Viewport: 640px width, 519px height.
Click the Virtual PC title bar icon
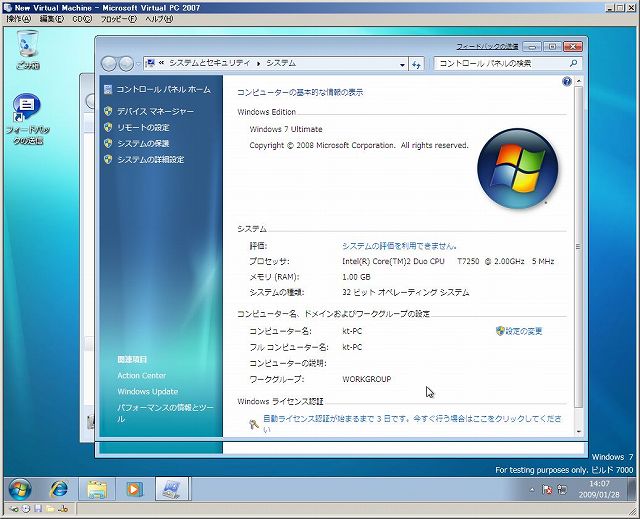7,8
